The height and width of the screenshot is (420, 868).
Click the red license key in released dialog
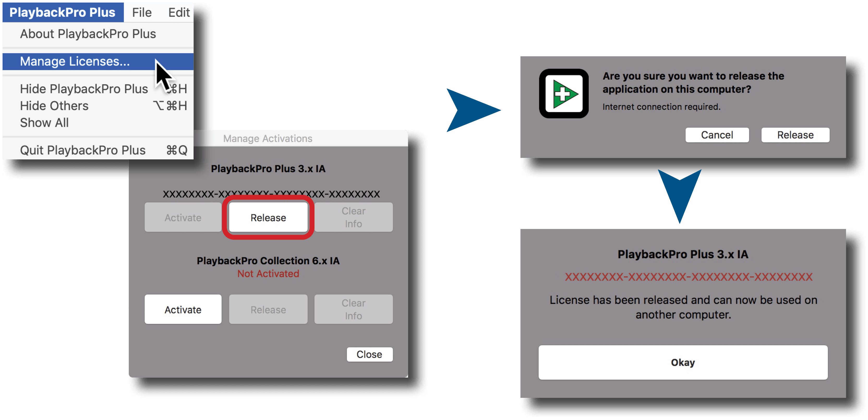pos(689,277)
